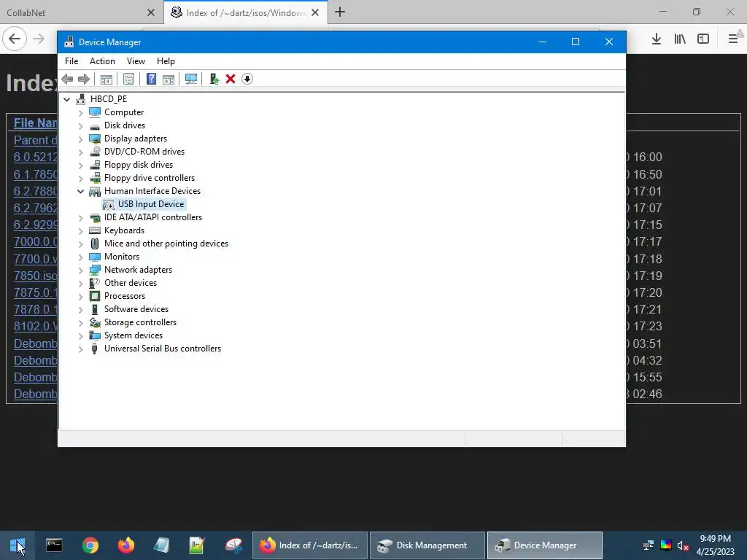Expand the Display adapters category
Screen dimensions: 747x560
(80, 139)
